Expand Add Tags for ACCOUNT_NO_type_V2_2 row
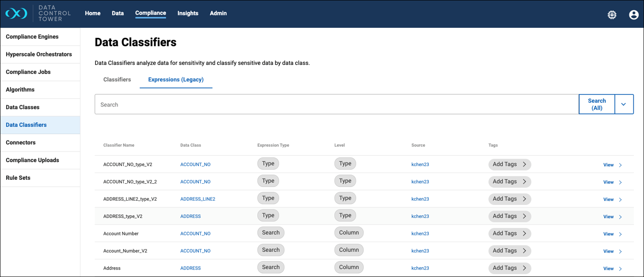 coord(509,182)
